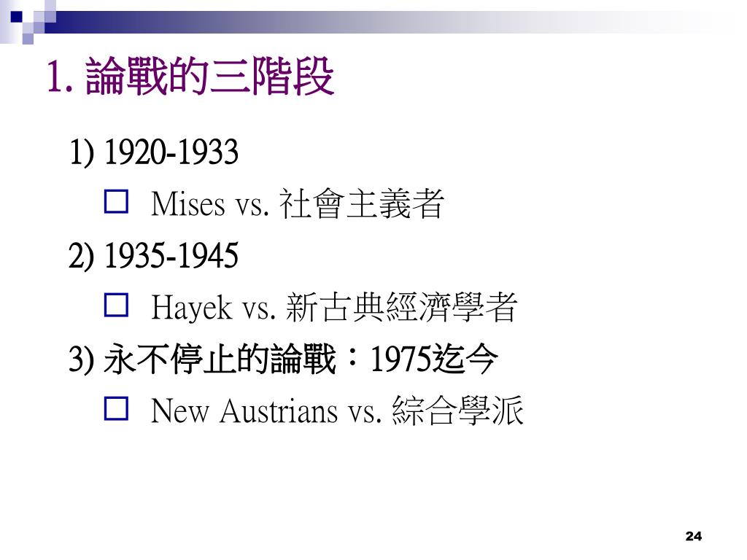The image size is (747, 560).
Task: Click the word 社會主義者
Action: 362,204
